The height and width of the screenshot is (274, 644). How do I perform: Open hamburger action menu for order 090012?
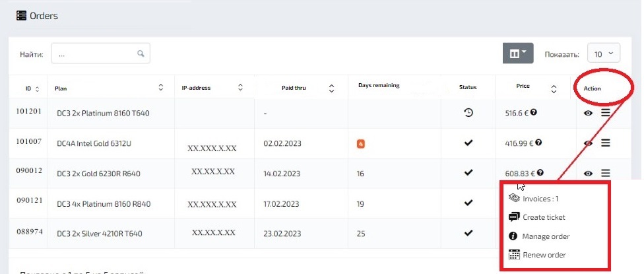[605, 173]
